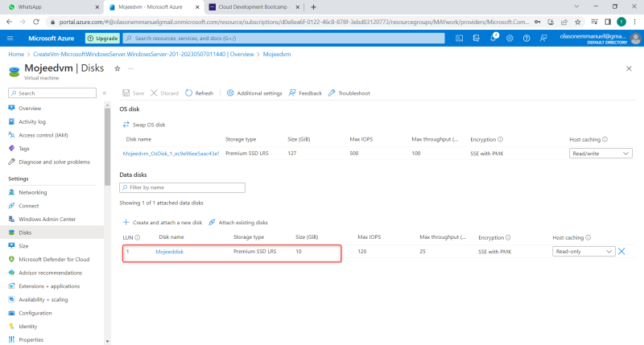Click the Upgrade button
Viewport: 644px width, 345px height.
tap(102, 38)
